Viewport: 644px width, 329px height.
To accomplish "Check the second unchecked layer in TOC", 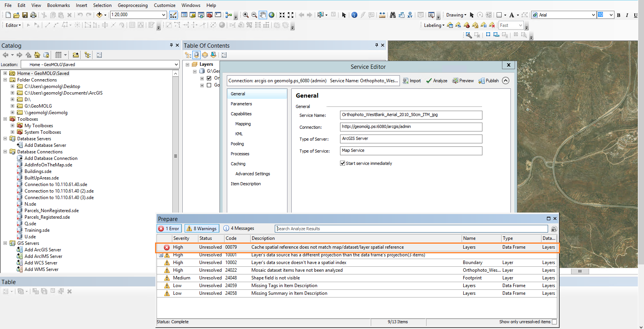I will point(209,85).
